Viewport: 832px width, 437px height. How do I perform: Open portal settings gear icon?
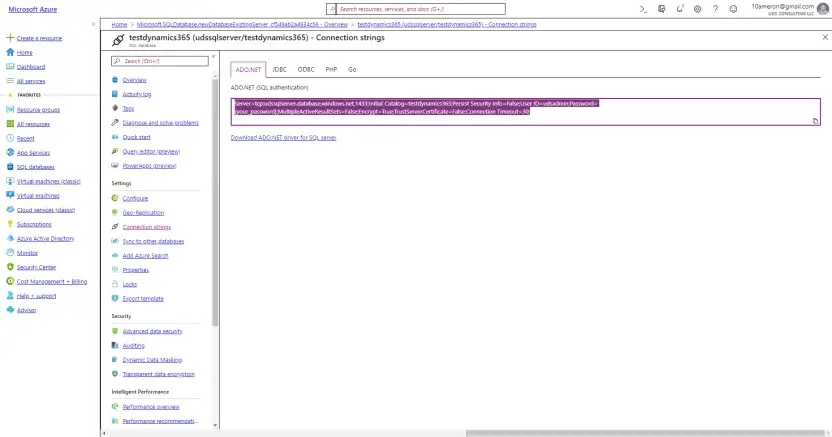click(697, 9)
